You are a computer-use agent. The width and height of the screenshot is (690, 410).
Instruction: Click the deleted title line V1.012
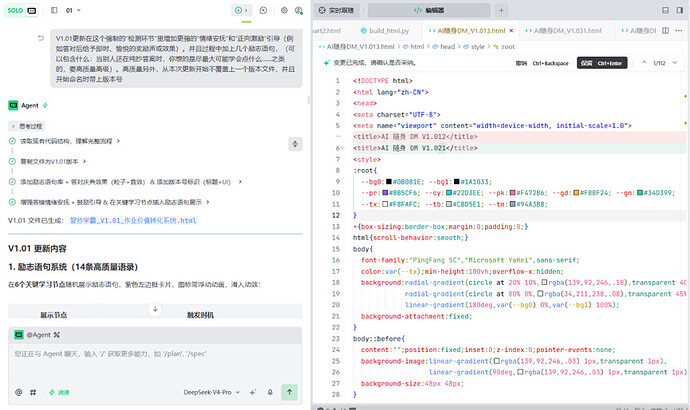coord(415,137)
